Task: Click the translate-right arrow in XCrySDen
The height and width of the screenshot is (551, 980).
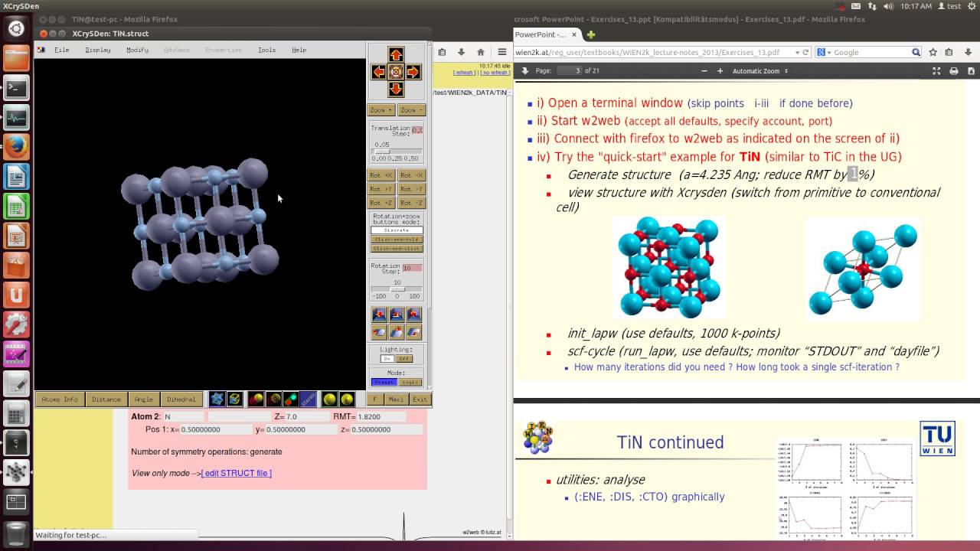Action: [x=413, y=72]
